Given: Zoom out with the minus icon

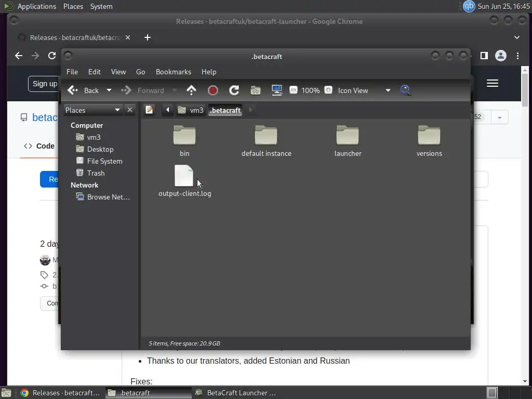Looking at the screenshot, I should [294, 90].
